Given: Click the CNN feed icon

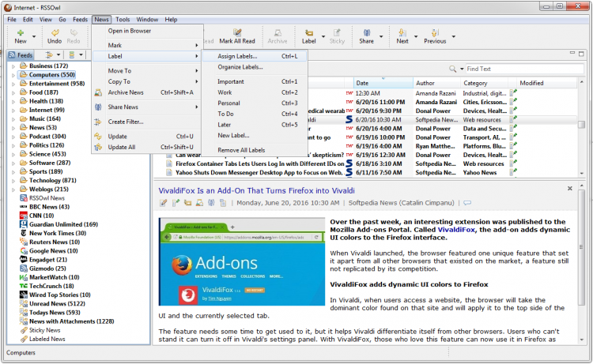Looking at the screenshot, I should [x=24, y=216].
